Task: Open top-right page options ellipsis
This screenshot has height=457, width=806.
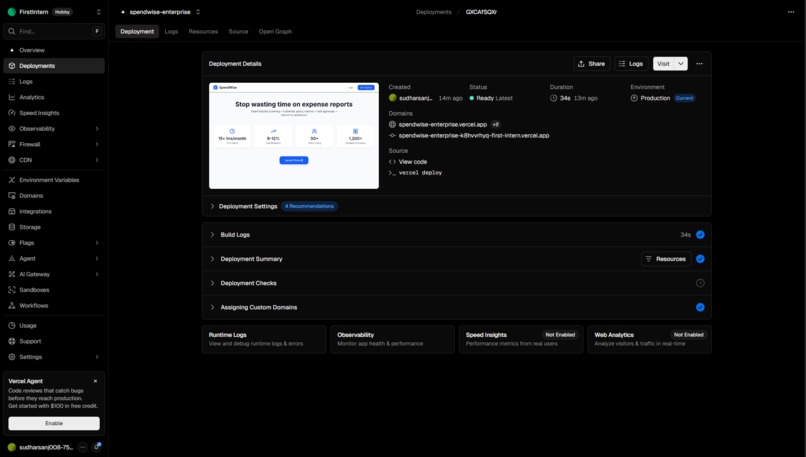Action: (791, 12)
